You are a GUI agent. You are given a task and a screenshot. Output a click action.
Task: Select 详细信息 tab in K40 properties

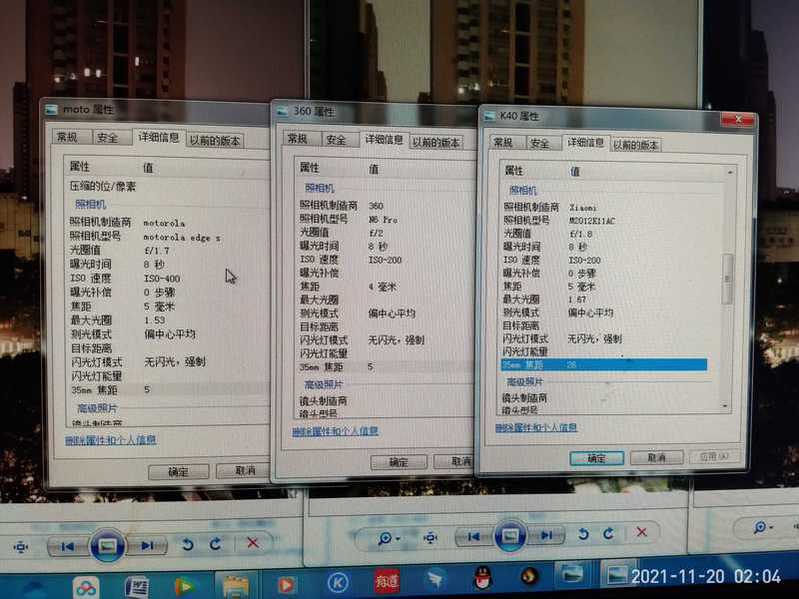[x=585, y=143]
